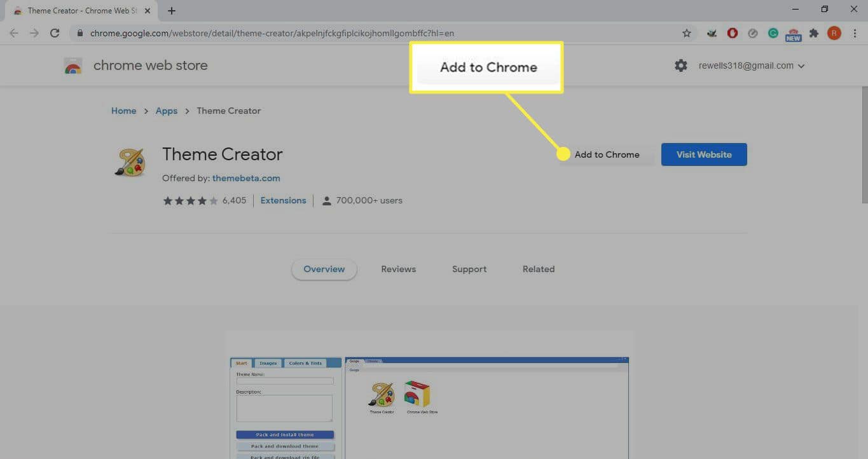
Task: Reload the page with refresh icon
Action: tap(55, 33)
